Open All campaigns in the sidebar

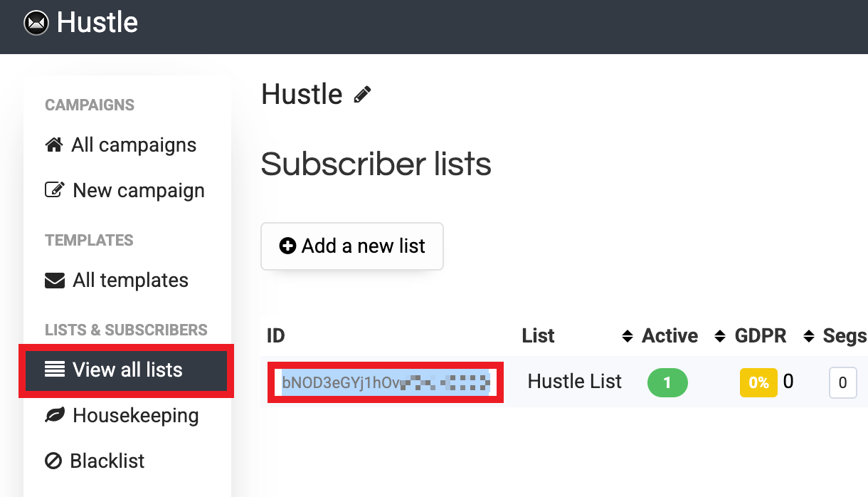point(121,145)
